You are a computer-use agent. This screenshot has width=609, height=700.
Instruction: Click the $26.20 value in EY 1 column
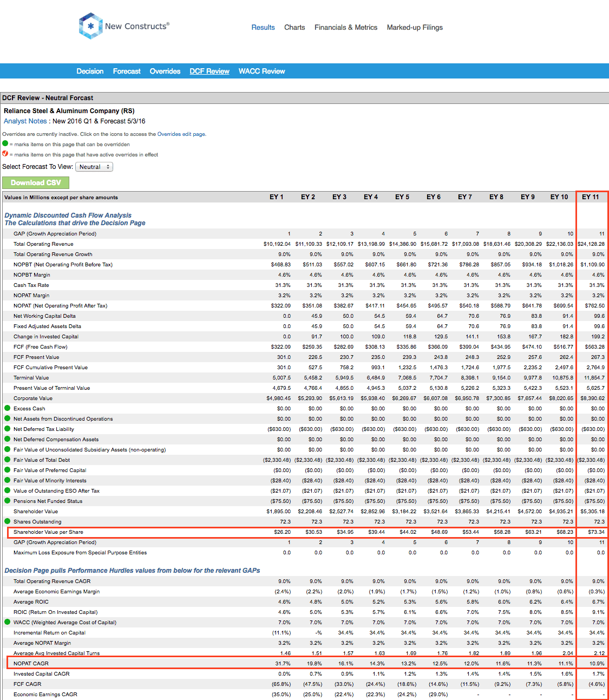(283, 532)
